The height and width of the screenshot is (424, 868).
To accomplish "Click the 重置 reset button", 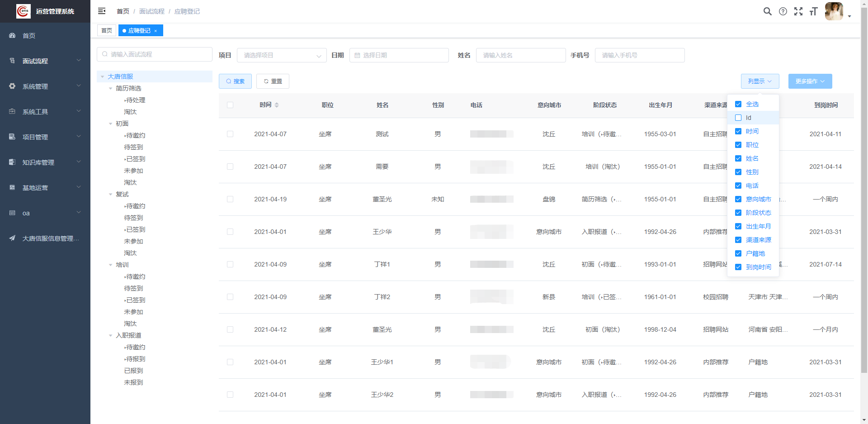I will pos(273,81).
